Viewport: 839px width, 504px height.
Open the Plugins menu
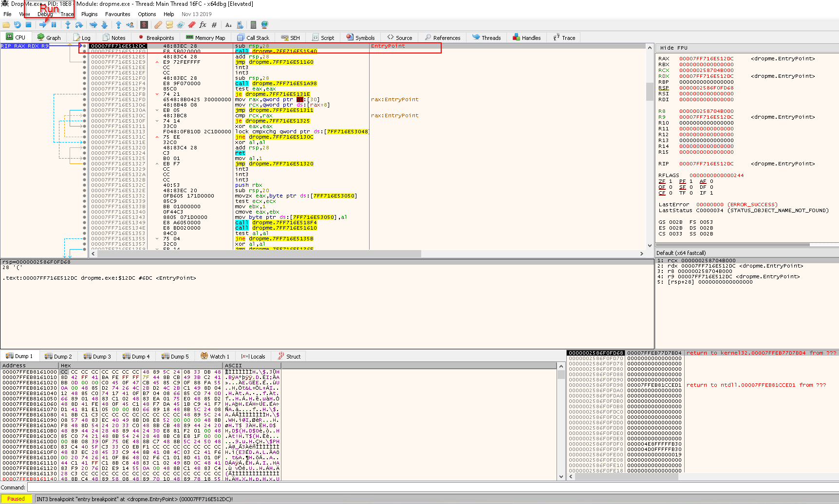(x=89, y=14)
